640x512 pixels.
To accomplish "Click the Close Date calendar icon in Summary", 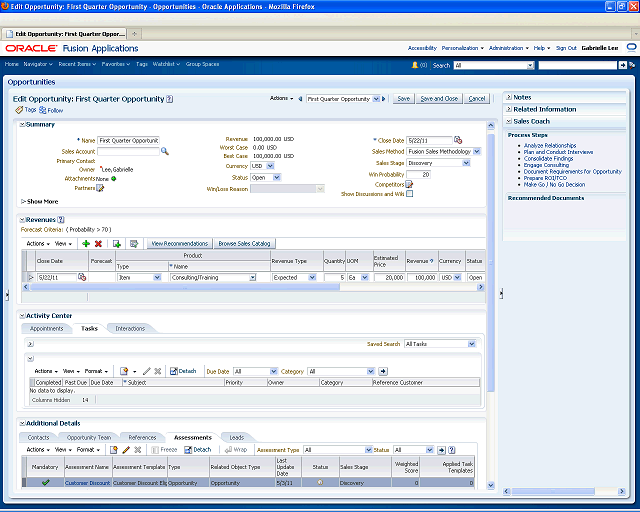I will pos(458,140).
